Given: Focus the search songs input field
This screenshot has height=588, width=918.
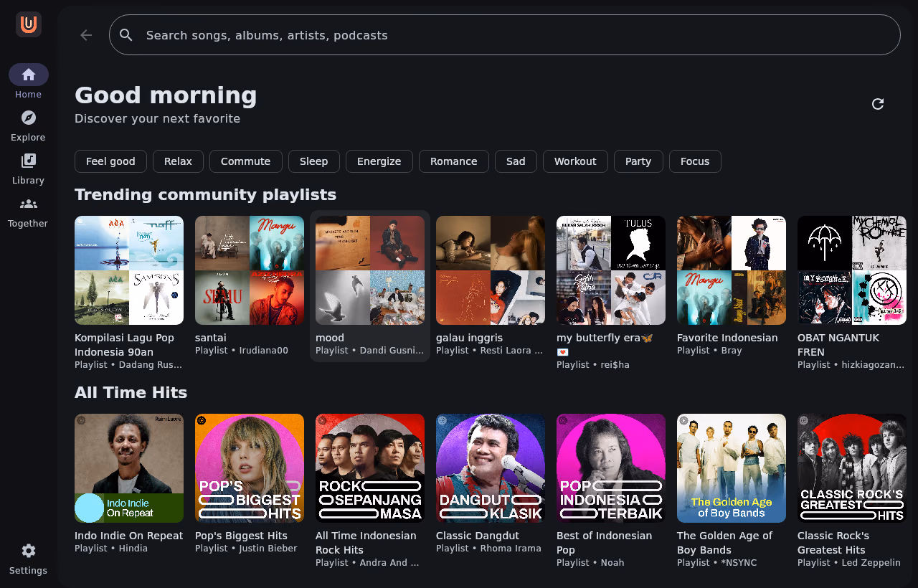Looking at the screenshot, I should (x=505, y=35).
